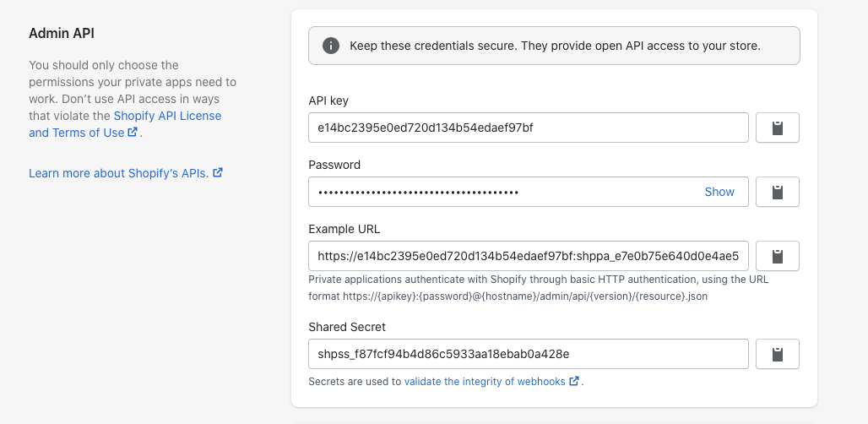Viewport: 868px width, 424px height.
Task: Click the Shared Secret field label
Action: pyautogui.click(x=347, y=327)
